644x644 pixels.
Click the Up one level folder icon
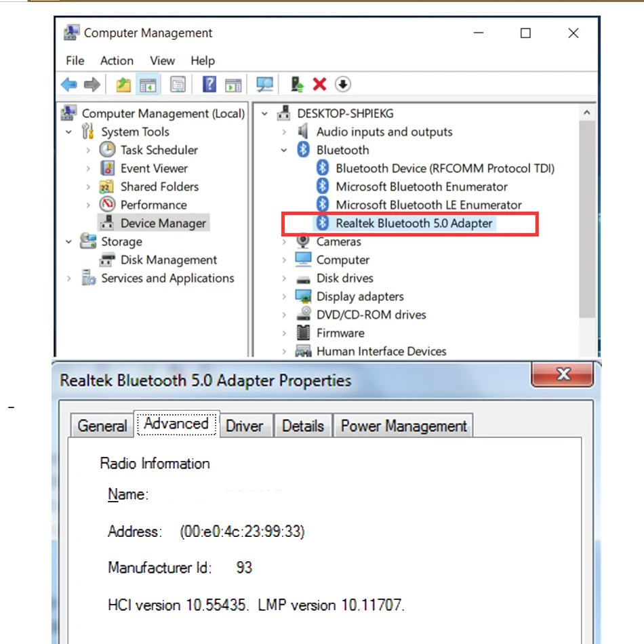123,85
